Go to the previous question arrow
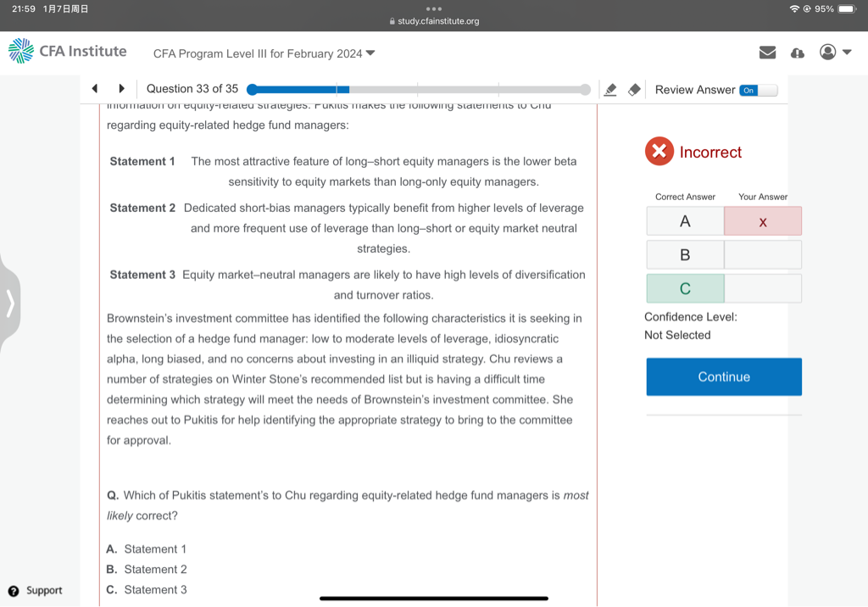The height and width of the screenshot is (607, 868). [x=95, y=89]
